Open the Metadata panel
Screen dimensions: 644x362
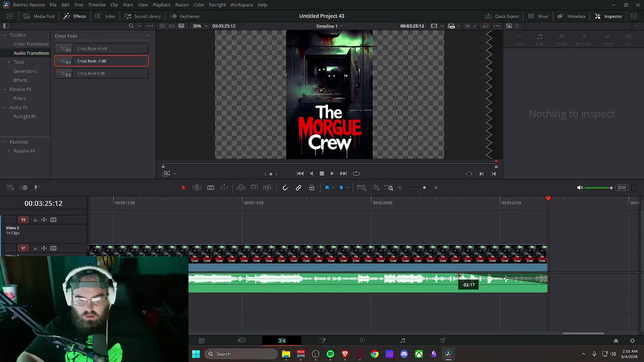coord(572,16)
